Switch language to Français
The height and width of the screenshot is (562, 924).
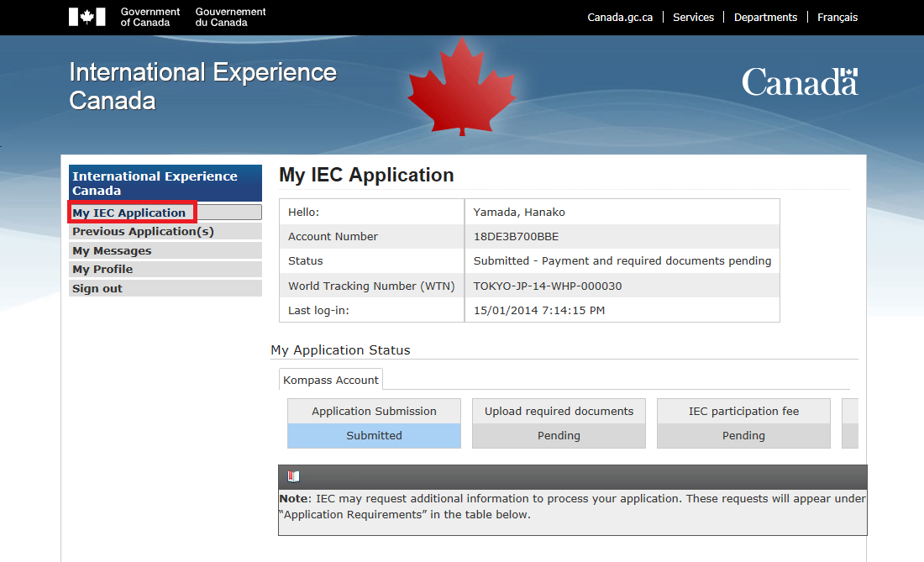pyautogui.click(x=837, y=17)
